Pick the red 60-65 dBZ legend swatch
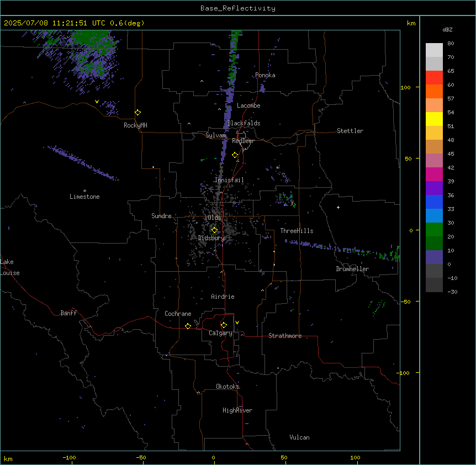Viewport: 476px width, 465px height. click(434, 78)
